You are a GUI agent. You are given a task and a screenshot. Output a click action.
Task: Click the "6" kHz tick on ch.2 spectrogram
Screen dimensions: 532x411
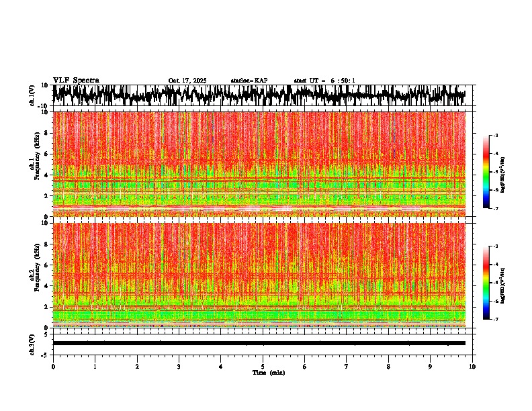(46, 265)
